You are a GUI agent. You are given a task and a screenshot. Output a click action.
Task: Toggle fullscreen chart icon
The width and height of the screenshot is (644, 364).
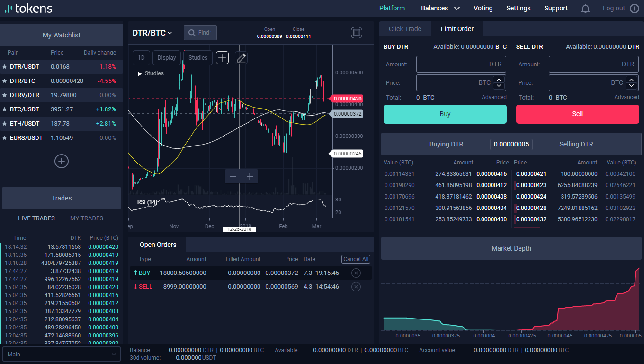(x=356, y=32)
